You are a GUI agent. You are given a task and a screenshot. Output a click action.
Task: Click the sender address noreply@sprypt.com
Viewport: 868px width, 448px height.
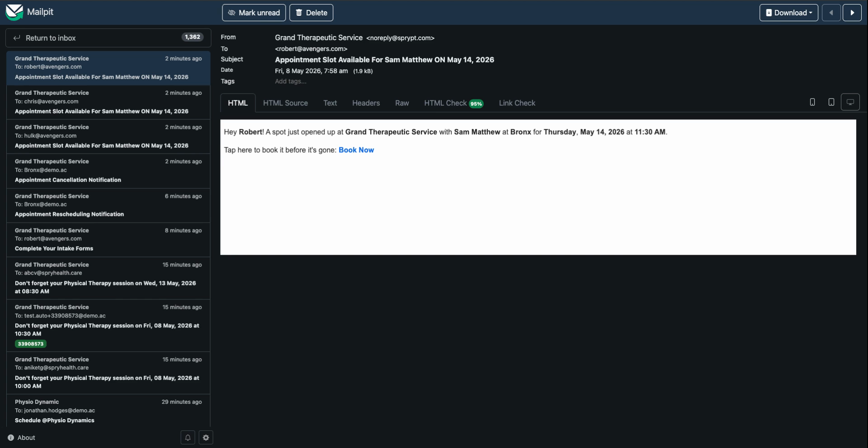tap(400, 38)
